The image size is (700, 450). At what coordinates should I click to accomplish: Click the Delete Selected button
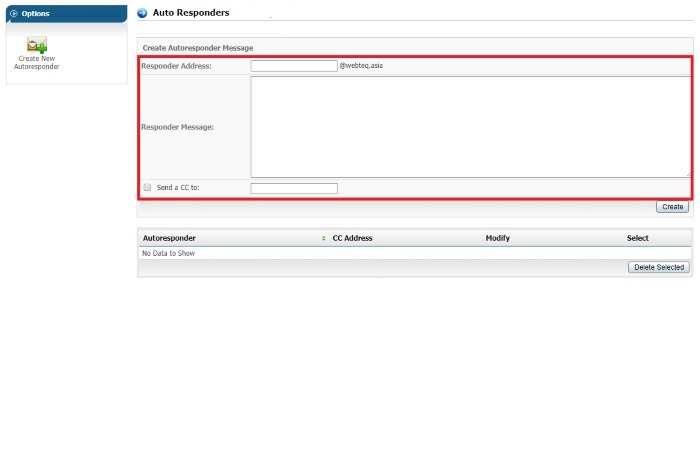tap(659, 267)
